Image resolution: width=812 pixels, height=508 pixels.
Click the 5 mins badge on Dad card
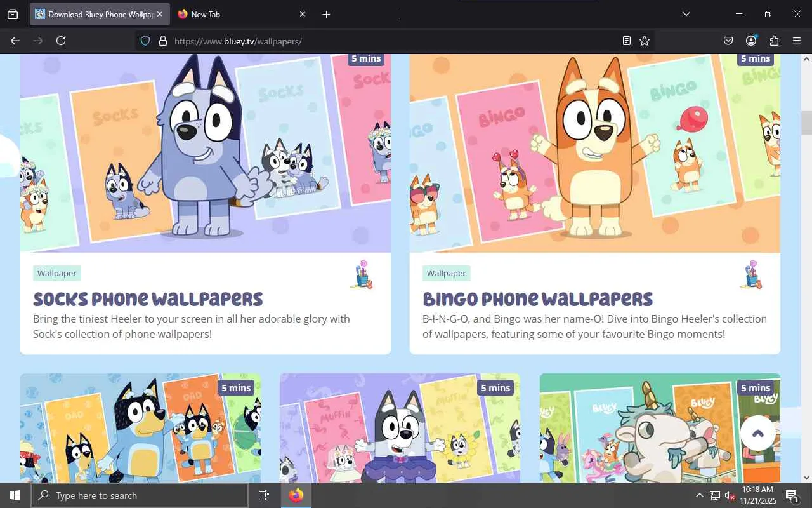[x=236, y=388]
